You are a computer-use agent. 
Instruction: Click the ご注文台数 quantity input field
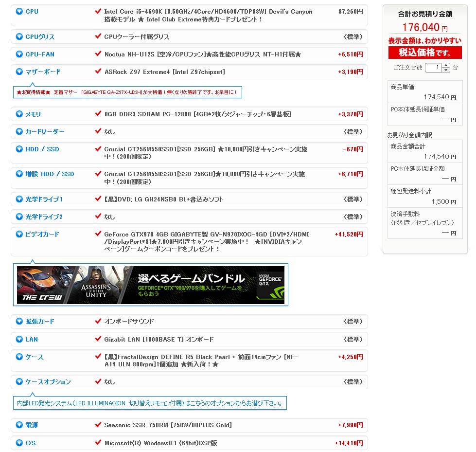434,68
